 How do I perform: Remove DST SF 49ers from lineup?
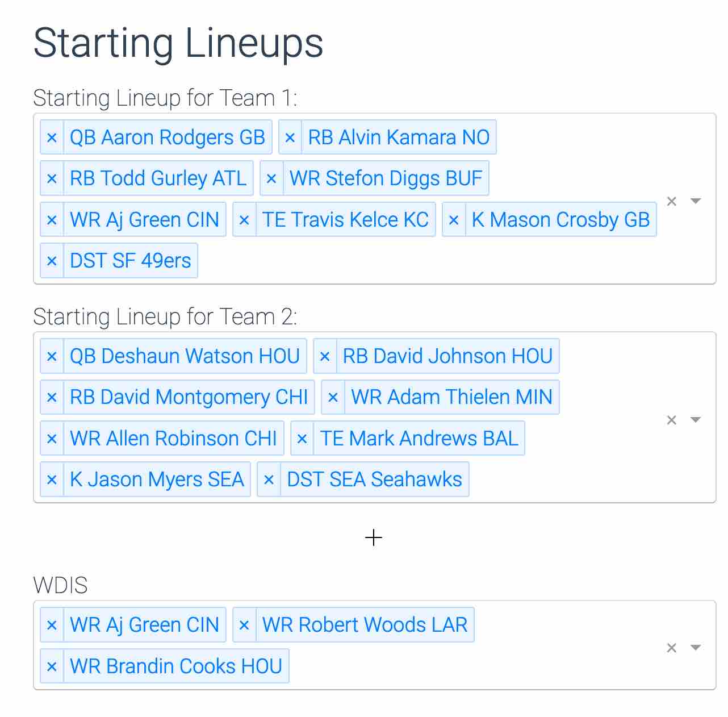(52, 261)
